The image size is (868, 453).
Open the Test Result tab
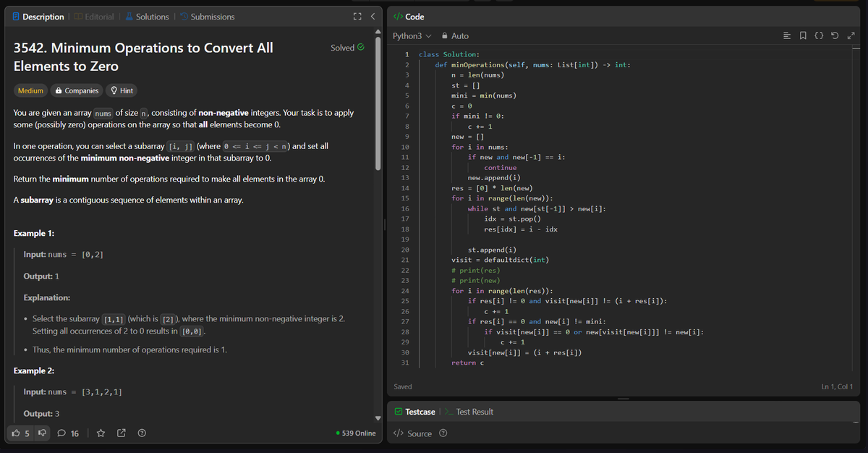click(x=469, y=412)
